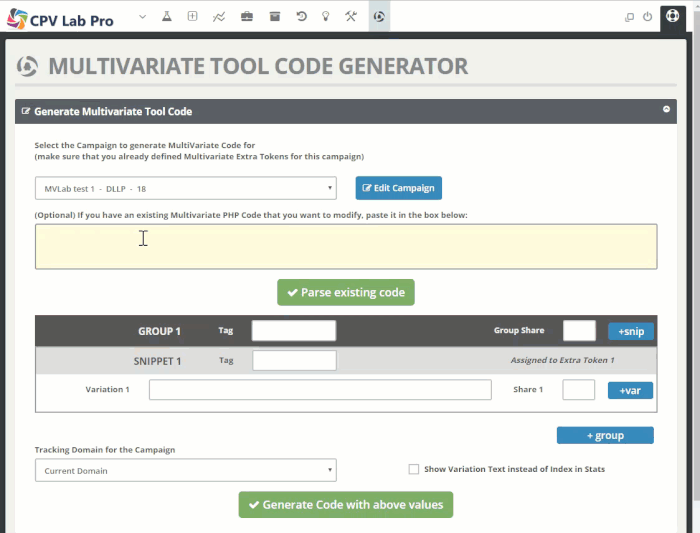Click the Edit Campaign button

[399, 188]
